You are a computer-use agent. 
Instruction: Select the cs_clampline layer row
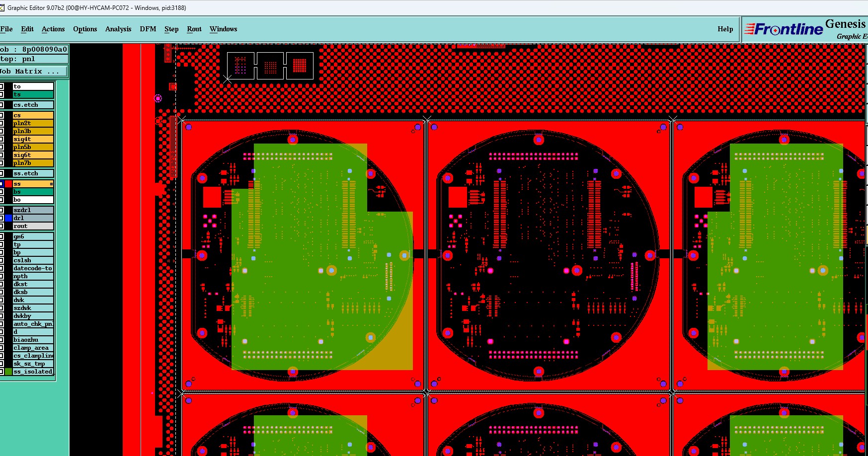coord(33,356)
